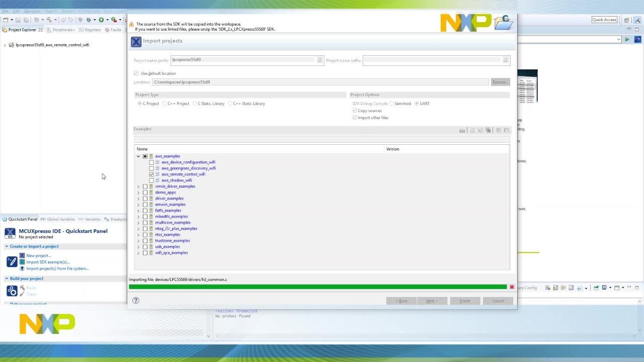
Task: Expand the wifi_qca_examples node
Action: [138, 253]
